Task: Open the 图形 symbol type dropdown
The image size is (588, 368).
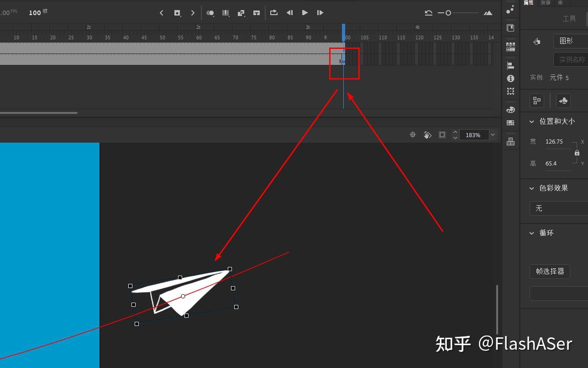Action: 571,41
